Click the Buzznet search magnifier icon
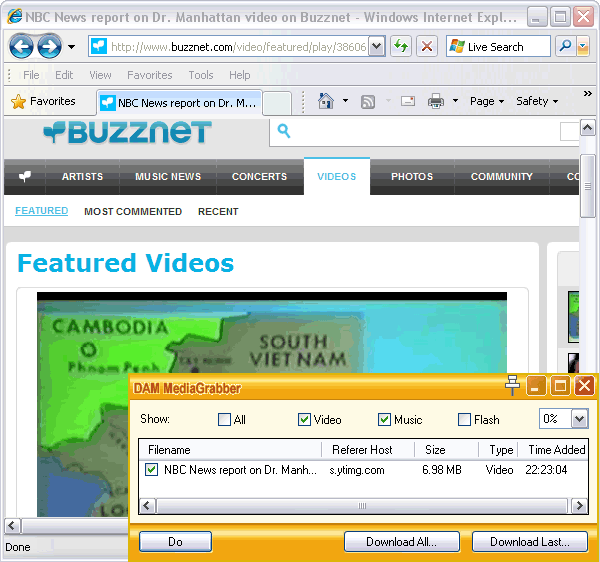Screen dimensions: 600x562 point(284,131)
